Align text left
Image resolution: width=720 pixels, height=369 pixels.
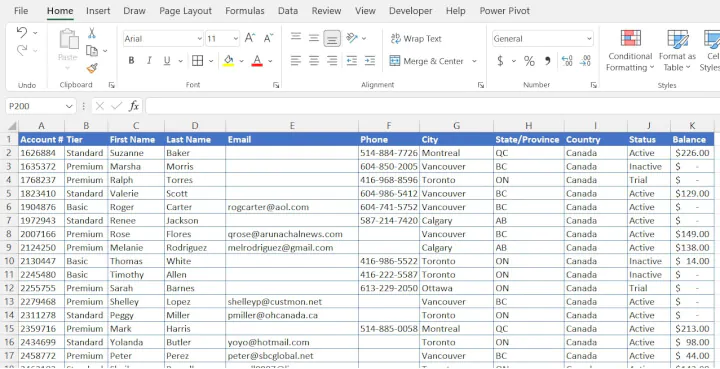296,61
